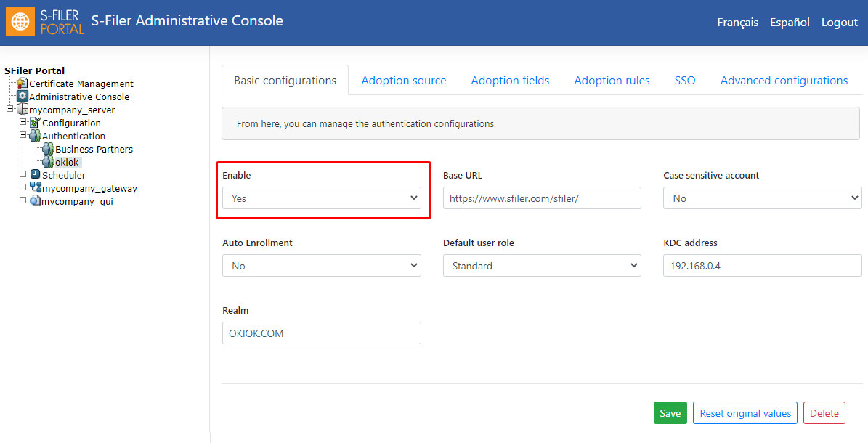Click Reset original values button
Image resolution: width=868 pixels, height=443 pixels.
[745, 413]
